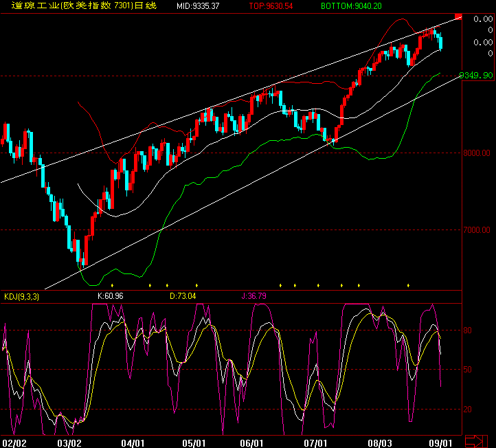This screenshot has height=448, width=496.
Task: Click the 50 level on KDJ axis
Action: click(x=468, y=370)
